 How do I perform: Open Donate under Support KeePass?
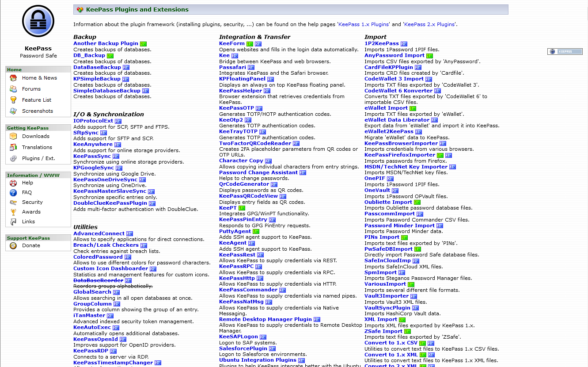pyautogui.click(x=31, y=245)
